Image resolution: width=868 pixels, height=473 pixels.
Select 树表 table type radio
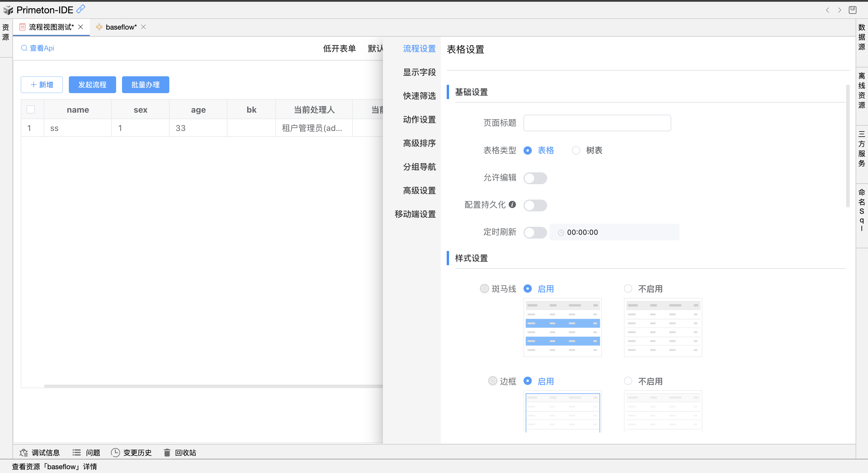(576, 150)
